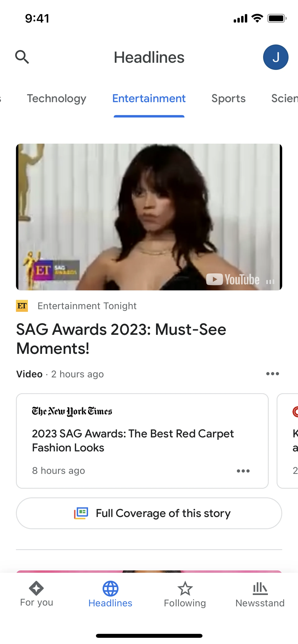Read the Best Red Carpet Fashion Looks article
This screenshot has width=298, height=644.
[133, 440]
